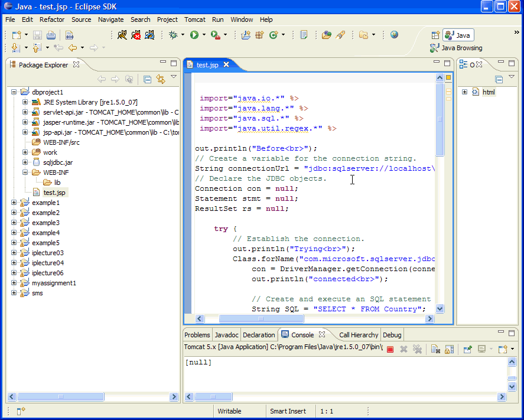Click the Clear Console icon
The image size is (524, 420).
point(434,349)
